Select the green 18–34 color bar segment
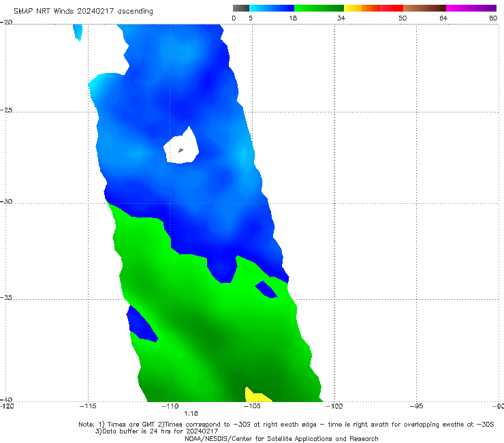Viewport: 504px width, 443px height. click(x=319, y=8)
